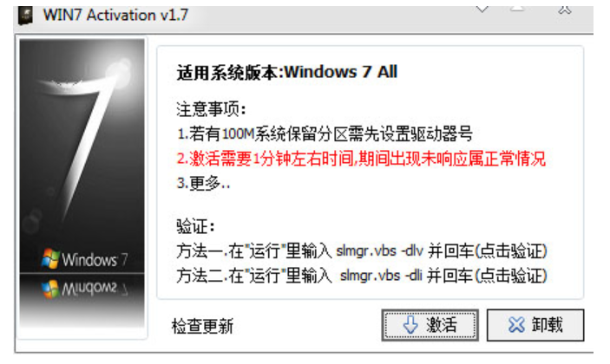Click the app icon in the title bar
The height and width of the screenshot is (364, 610).
26,16
